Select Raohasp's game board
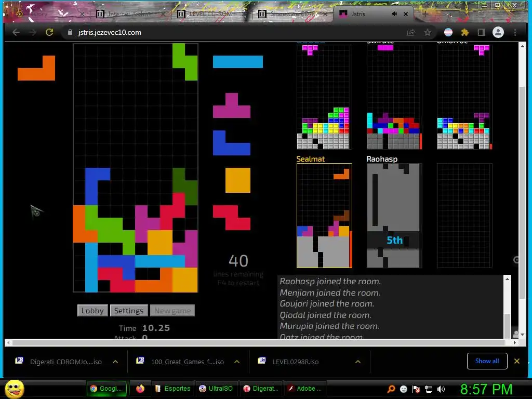532x399 pixels. (x=394, y=216)
